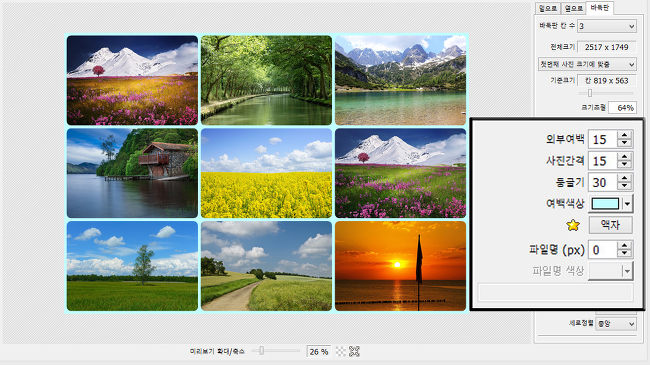Select the yellow rapeseed field photo
The height and width of the screenshot is (365, 650).
(x=267, y=173)
